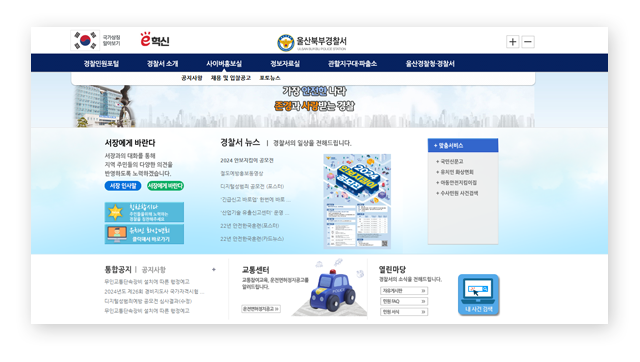The image size is (640, 362).
Task: Click the 내 사건 검색 laptop icon
Action: tap(479, 295)
